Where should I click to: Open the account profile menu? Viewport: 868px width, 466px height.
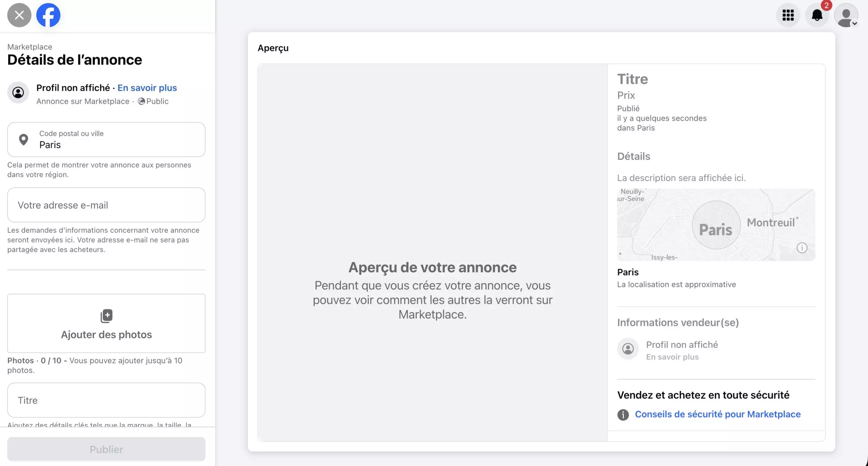[x=846, y=15]
